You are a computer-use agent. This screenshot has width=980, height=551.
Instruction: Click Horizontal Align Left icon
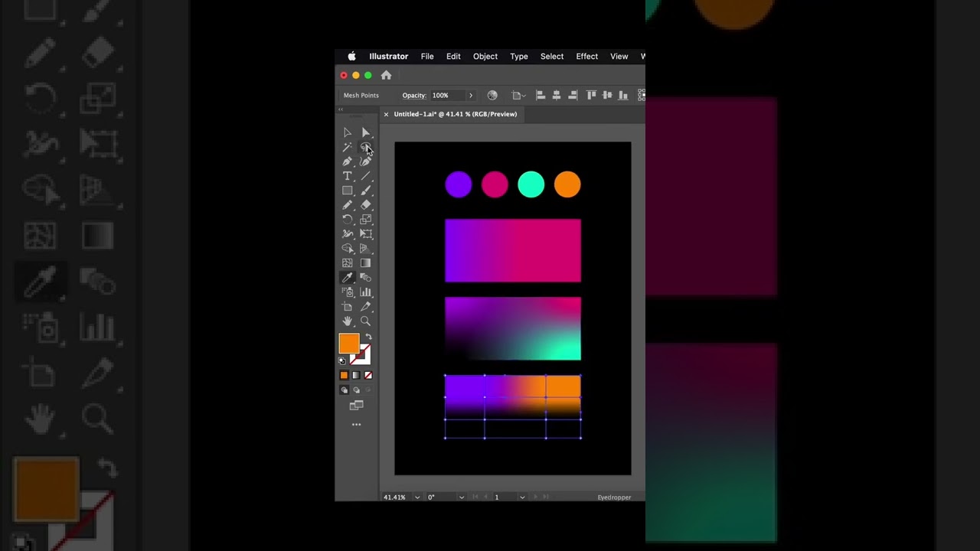pyautogui.click(x=541, y=96)
